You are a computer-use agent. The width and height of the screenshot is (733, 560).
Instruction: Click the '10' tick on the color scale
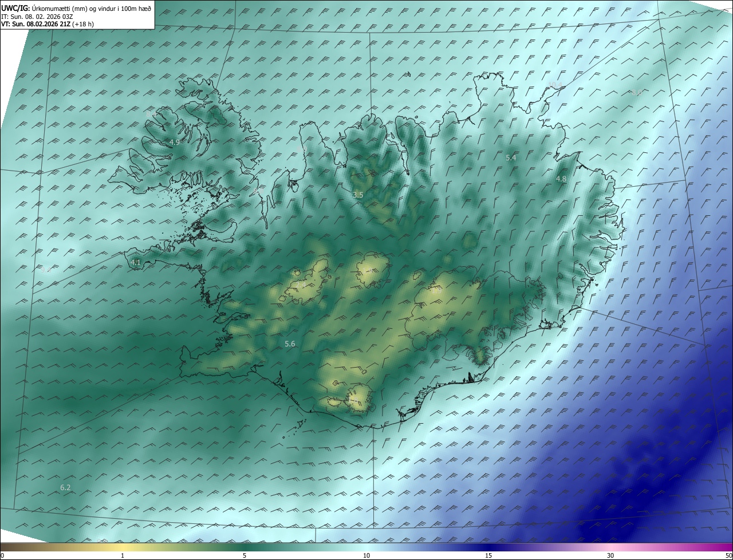tap(366, 555)
